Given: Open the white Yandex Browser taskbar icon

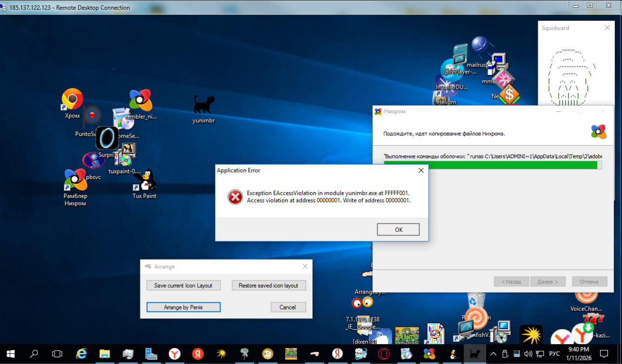Looking at the screenshot, I should click(x=174, y=354).
